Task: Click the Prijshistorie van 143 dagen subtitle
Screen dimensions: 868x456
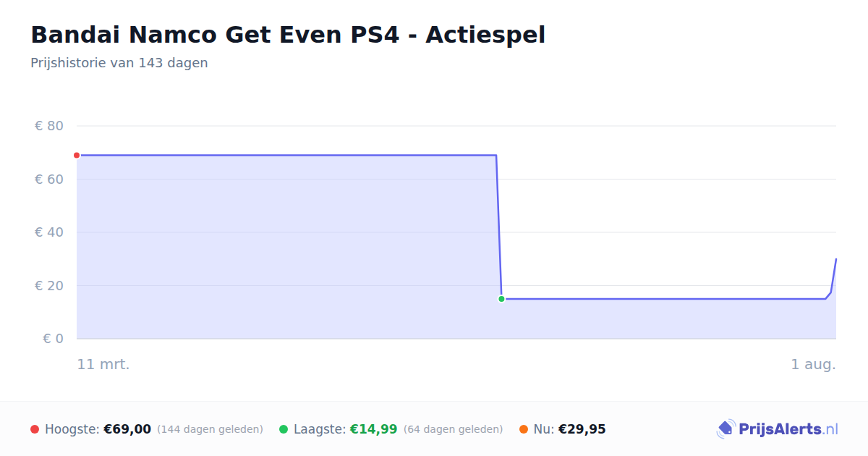Action: (119, 63)
